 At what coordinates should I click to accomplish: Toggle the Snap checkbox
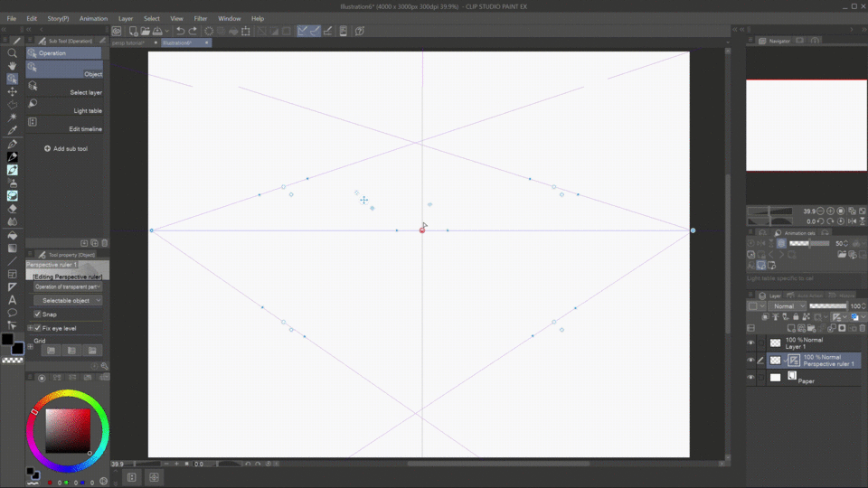(38, 314)
